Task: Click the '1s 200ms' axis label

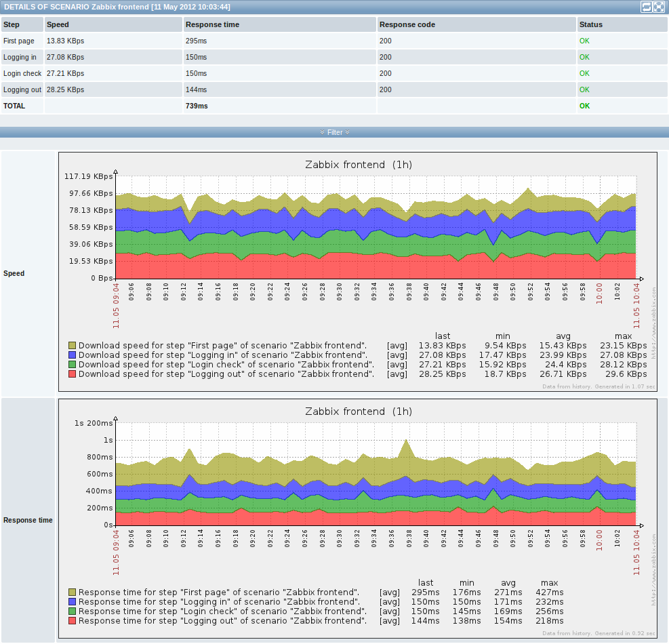Action: coord(94,423)
